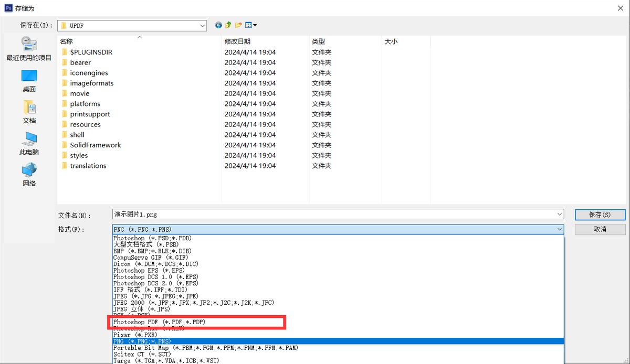Open the view menu icon
This screenshot has width=630, height=364.
click(250, 25)
